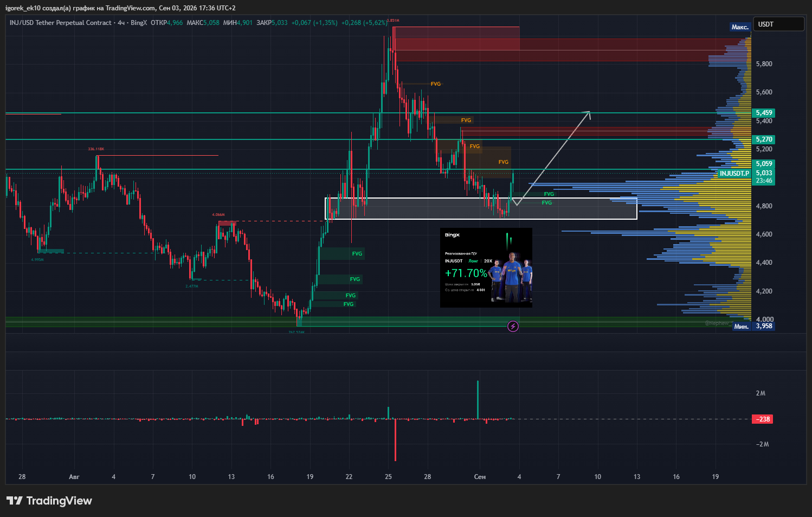Click the purple lightning bolt icon

pos(513,326)
